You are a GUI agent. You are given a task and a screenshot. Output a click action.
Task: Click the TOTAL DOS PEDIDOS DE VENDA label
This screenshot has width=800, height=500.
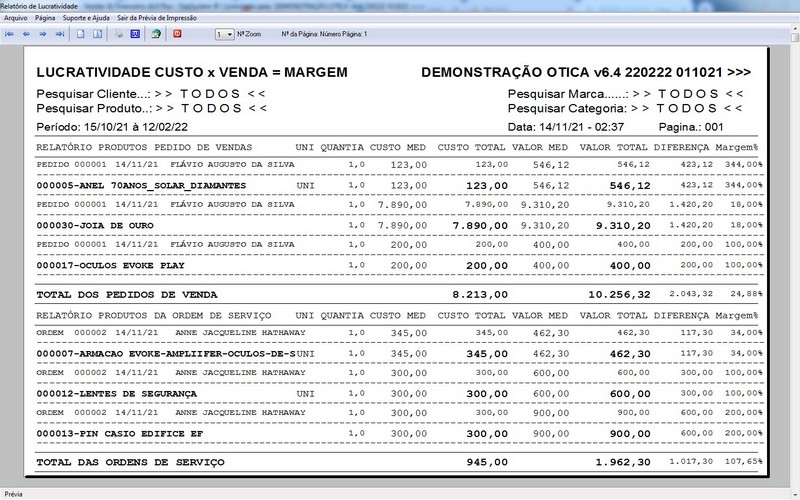tap(127, 295)
